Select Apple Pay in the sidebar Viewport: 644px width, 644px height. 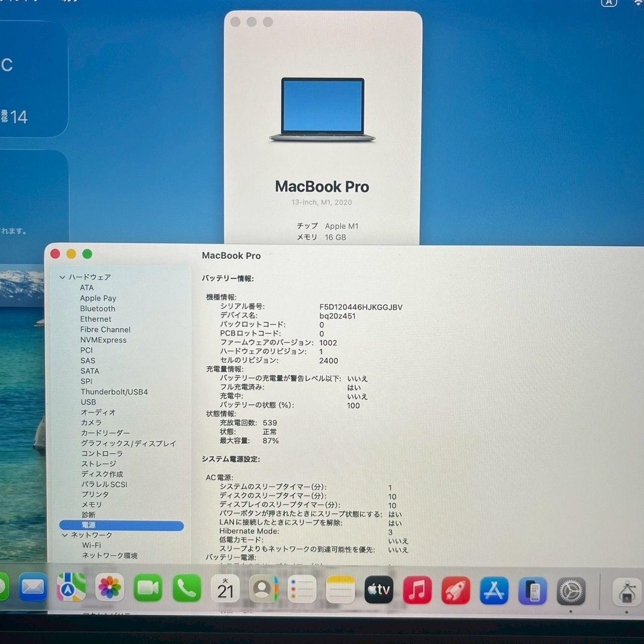[x=98, y=298]
